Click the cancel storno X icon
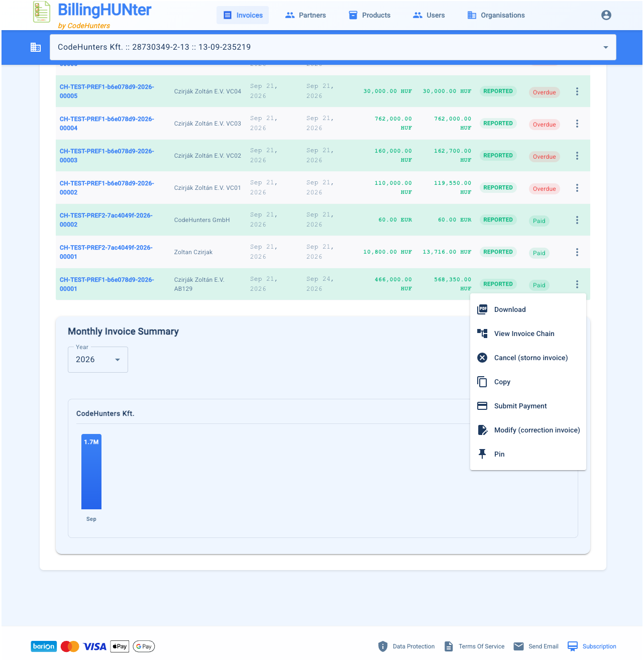 click(482, 358)
